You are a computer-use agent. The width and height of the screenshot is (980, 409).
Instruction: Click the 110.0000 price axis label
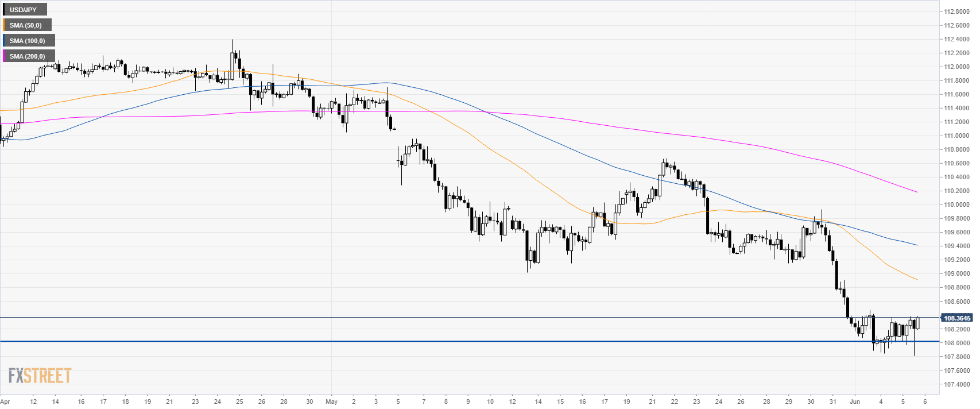[x=957, y=204]
